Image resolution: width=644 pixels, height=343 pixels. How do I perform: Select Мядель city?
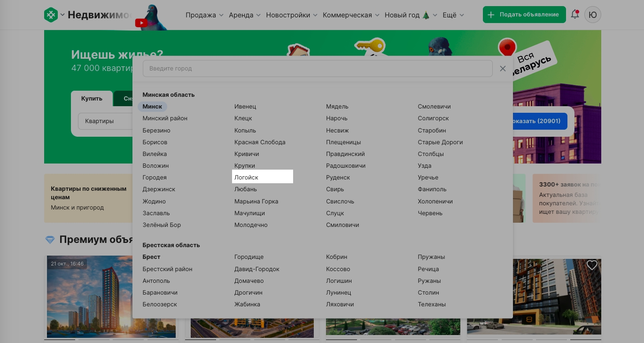[337, 107]
